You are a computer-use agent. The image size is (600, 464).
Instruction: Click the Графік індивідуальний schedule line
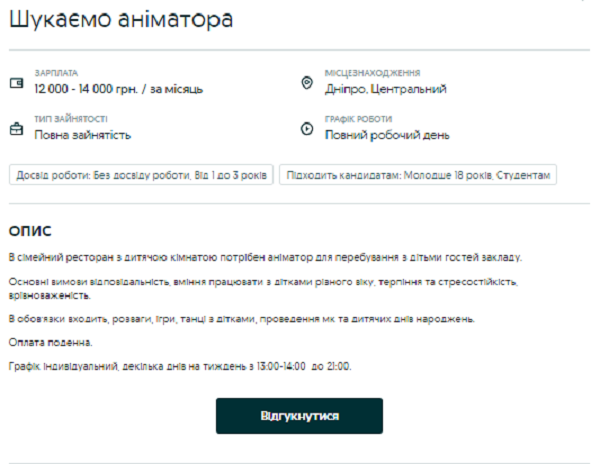pos(179,366)
